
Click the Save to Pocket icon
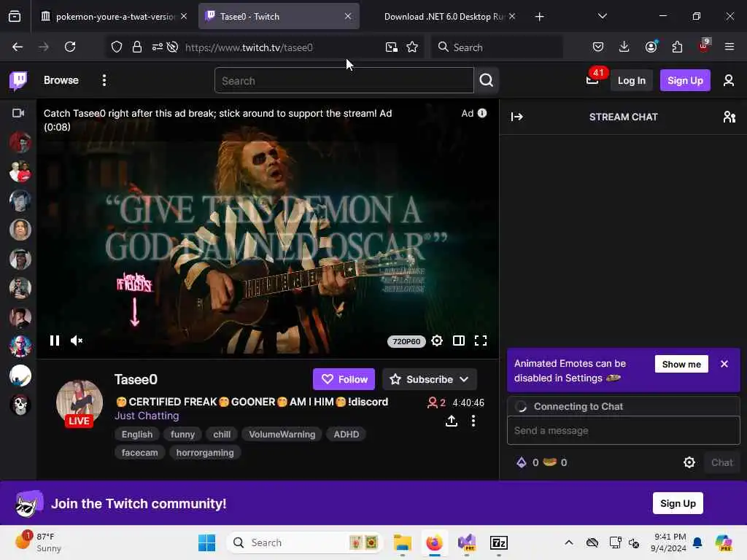598,47
